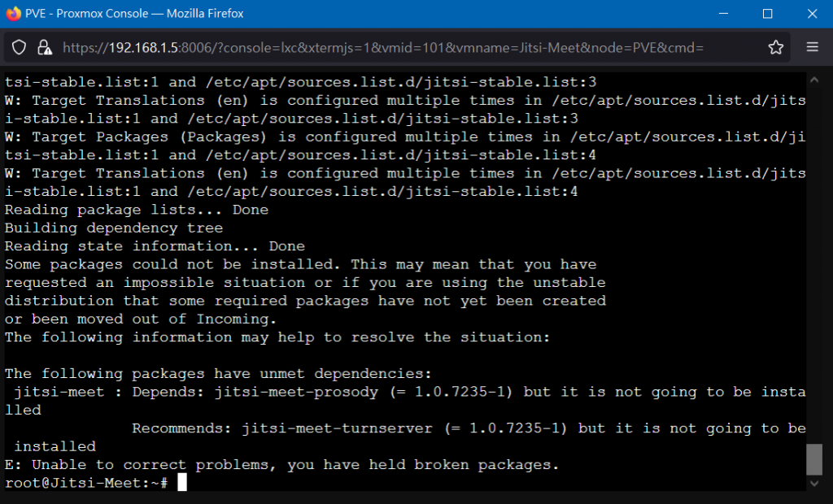Screen dimensions: 833x504
Task: Focus the URL address bar
Action: pos(382,48)
